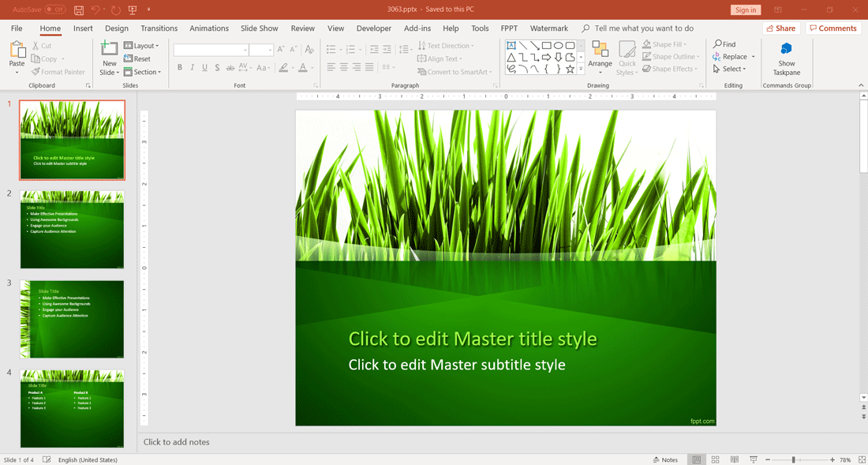Switch to Slide Sorter view
Image resolution: width=868 pixels, height=465 pixels.
[x=715, y=459]
